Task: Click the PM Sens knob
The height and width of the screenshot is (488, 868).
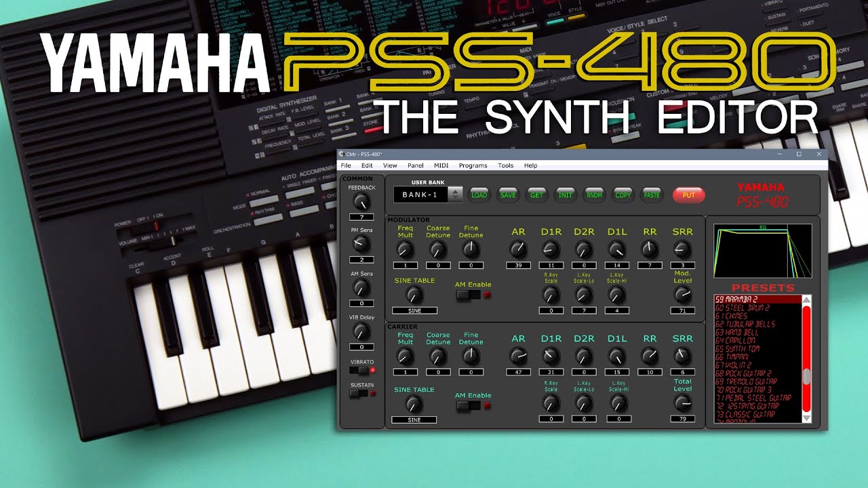Action: [361, 244]
